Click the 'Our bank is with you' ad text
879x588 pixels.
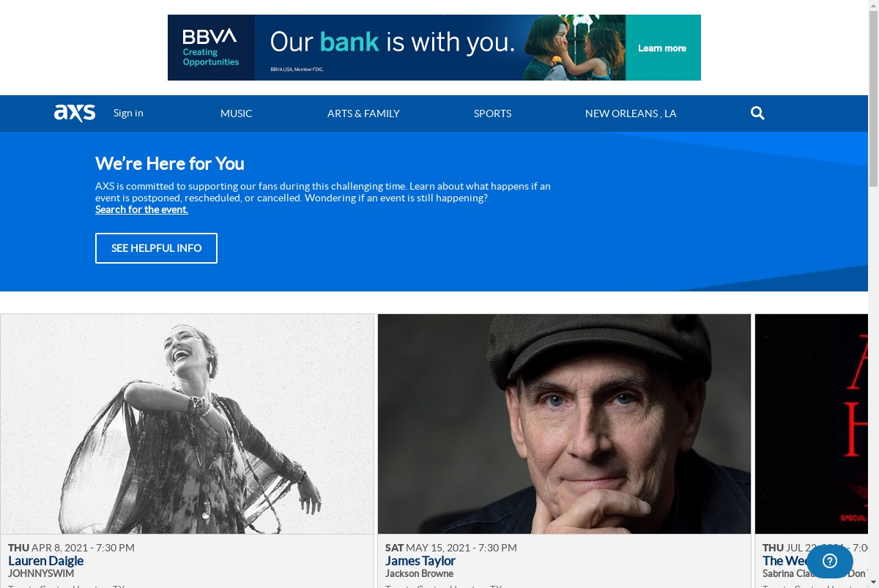pos(392,42)
